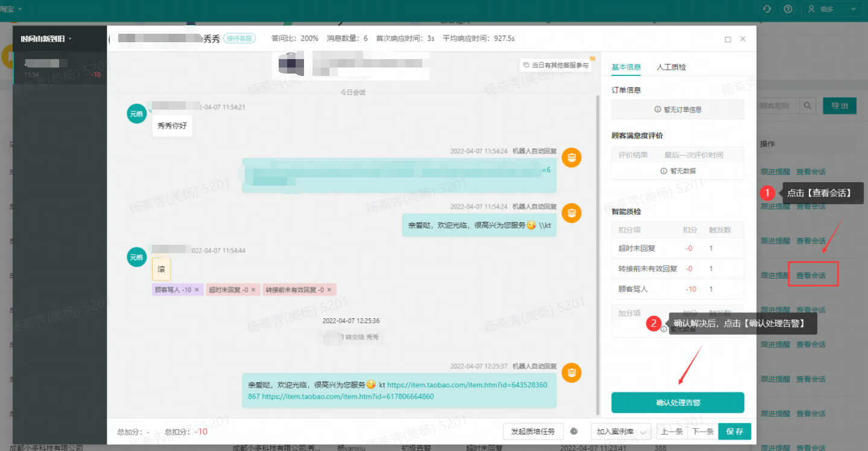The width and height of the screenshot is (868, 451).
Task: Go to the previous record with 上一条
Action: pos(671,432)
